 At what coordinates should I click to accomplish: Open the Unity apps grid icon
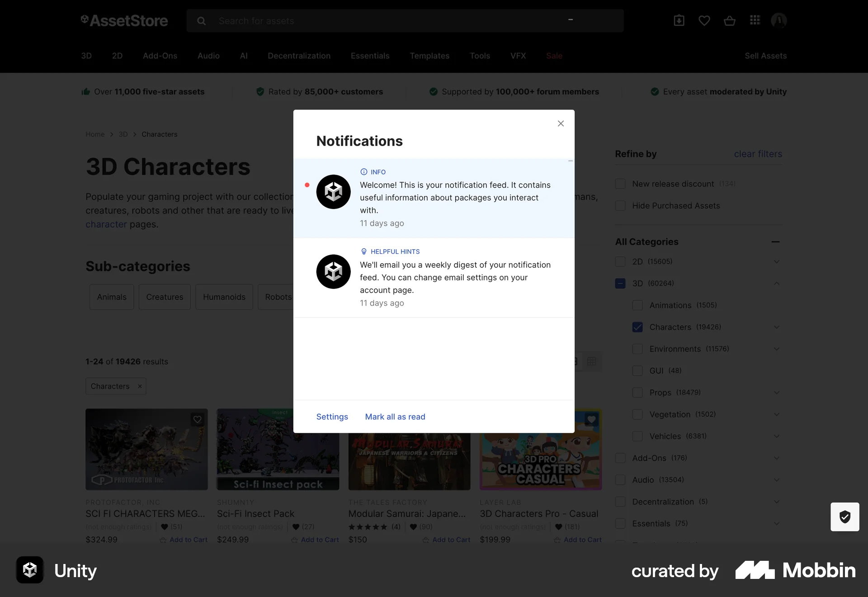755,20
